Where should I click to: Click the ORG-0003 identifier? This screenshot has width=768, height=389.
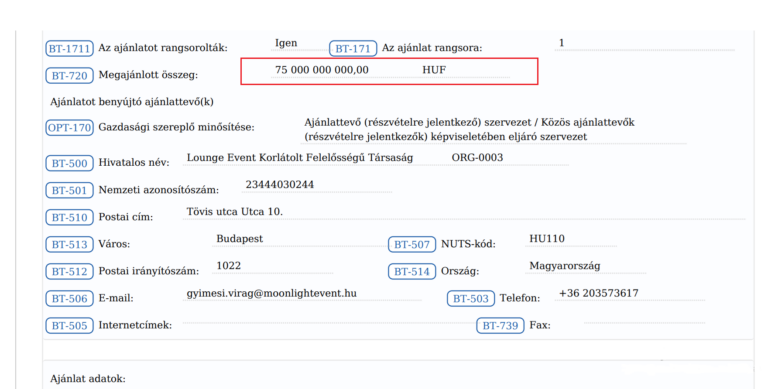tap(477, 158)
